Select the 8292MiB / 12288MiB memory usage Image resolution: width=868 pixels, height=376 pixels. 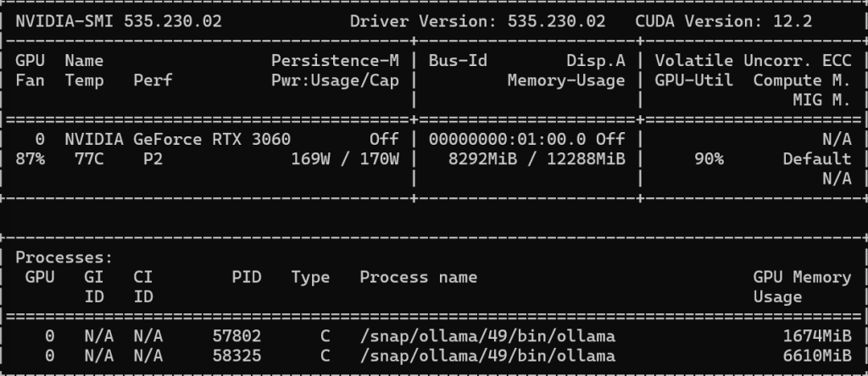[x=537, y=159]
